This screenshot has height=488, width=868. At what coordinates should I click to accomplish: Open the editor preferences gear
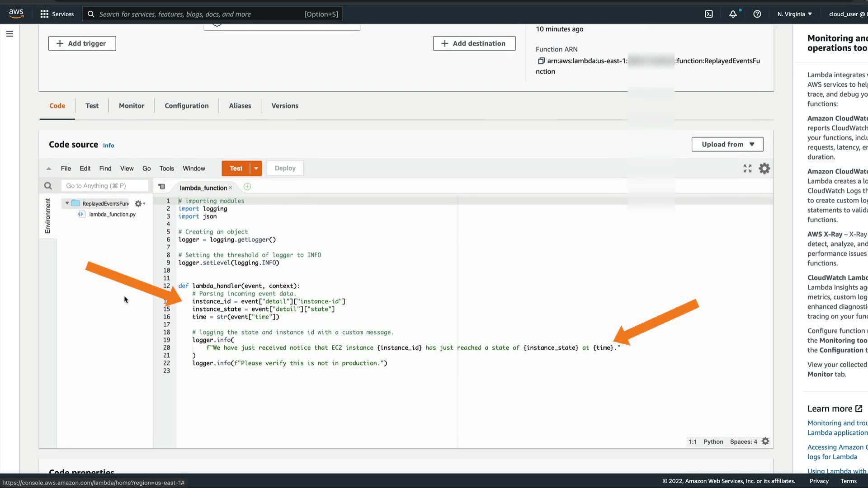click(x=764, y=169)
